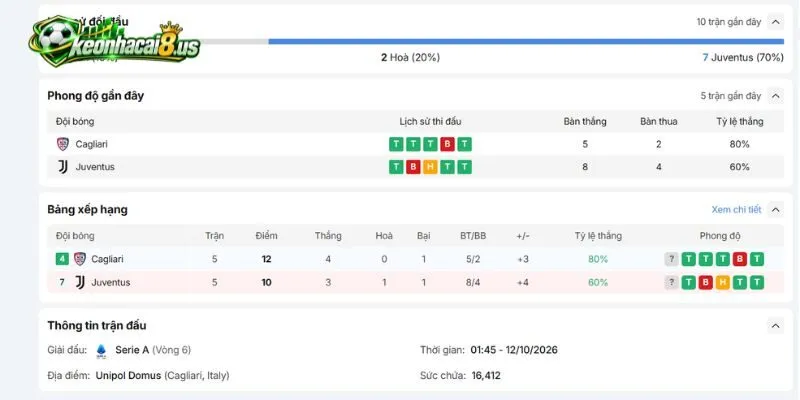Click the match time 01:45 - 12/10/2026
Image resolution: width=800 pixels, height=400 pixels.
pos(514,350)
